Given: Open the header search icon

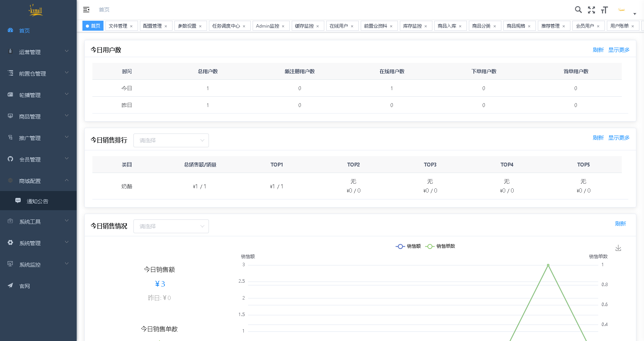Looking at the screenshot, I should 578,10.
